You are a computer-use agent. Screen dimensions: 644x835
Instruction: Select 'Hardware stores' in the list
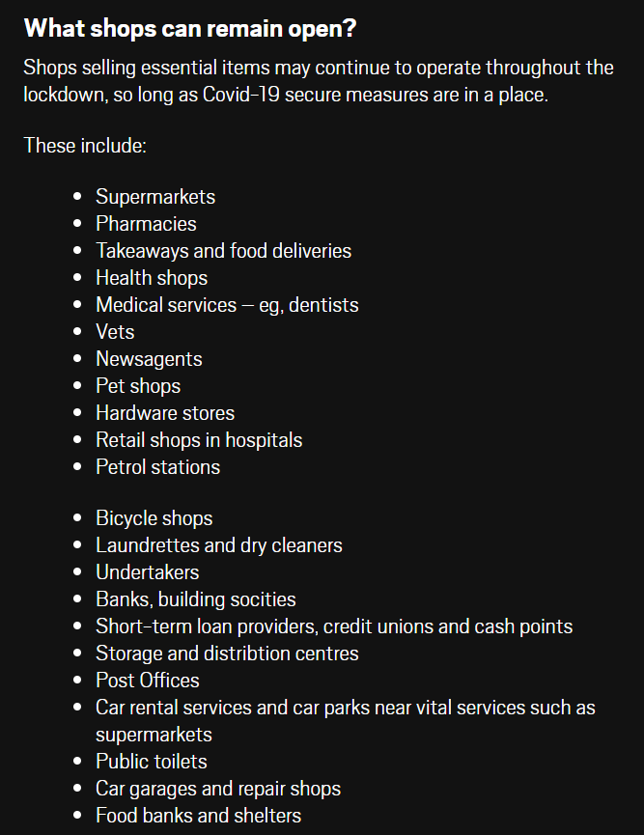pos(165,413)
